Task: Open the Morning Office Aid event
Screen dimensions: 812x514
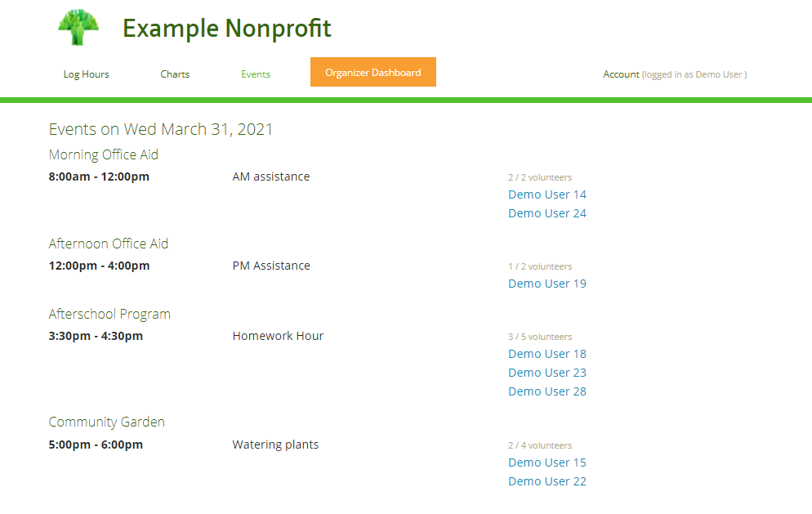Action: tap(104, 154)
